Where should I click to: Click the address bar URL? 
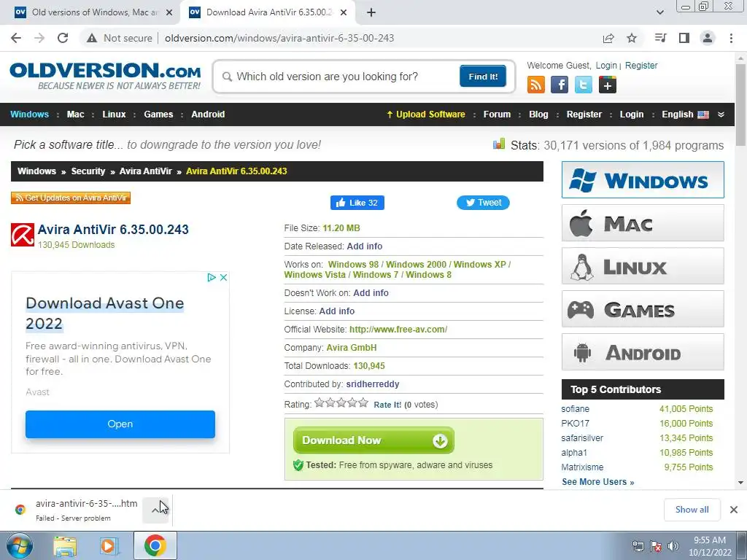coord(279,38)
